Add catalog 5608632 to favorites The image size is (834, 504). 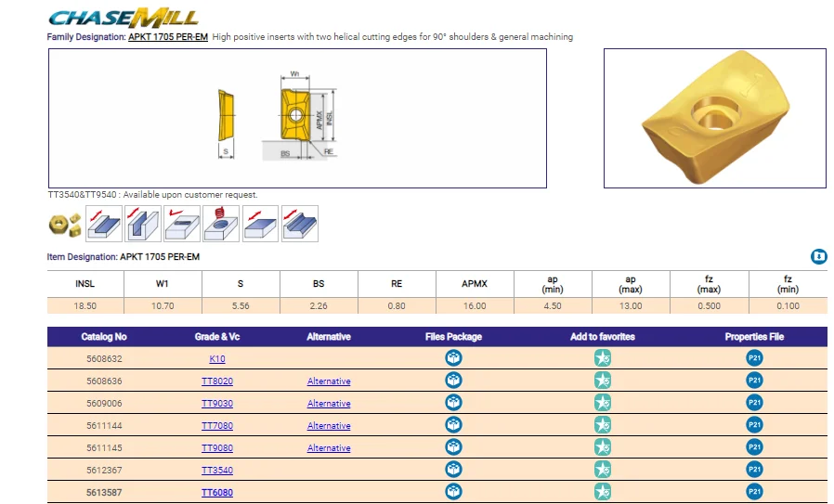[602, 357]
